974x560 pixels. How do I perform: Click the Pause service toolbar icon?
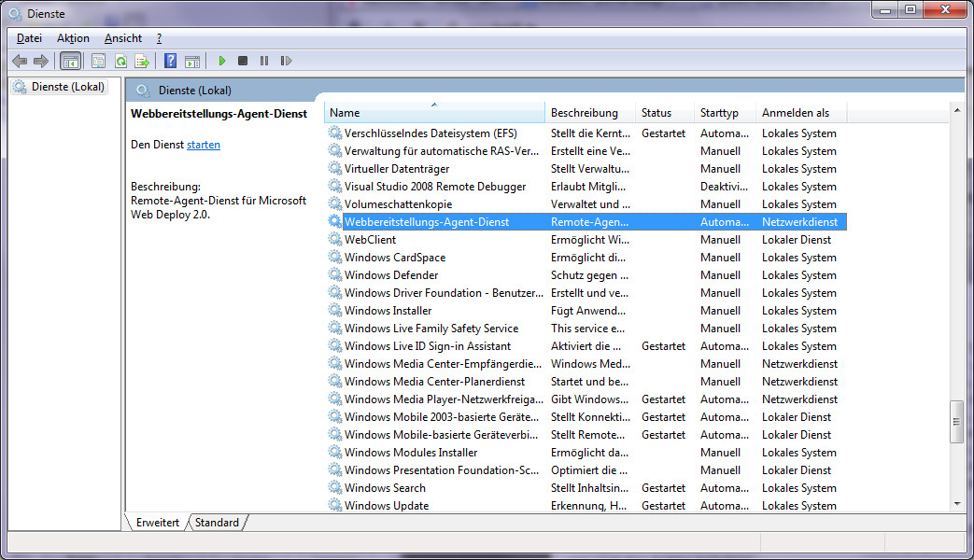pyautogui.click(x=264, y=62)
